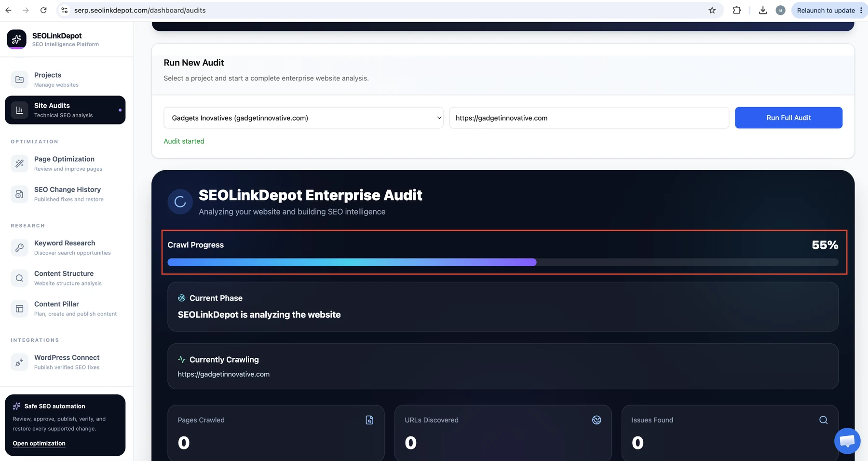
Task: Click Relaunch to update button
Action: pos(829,10)
